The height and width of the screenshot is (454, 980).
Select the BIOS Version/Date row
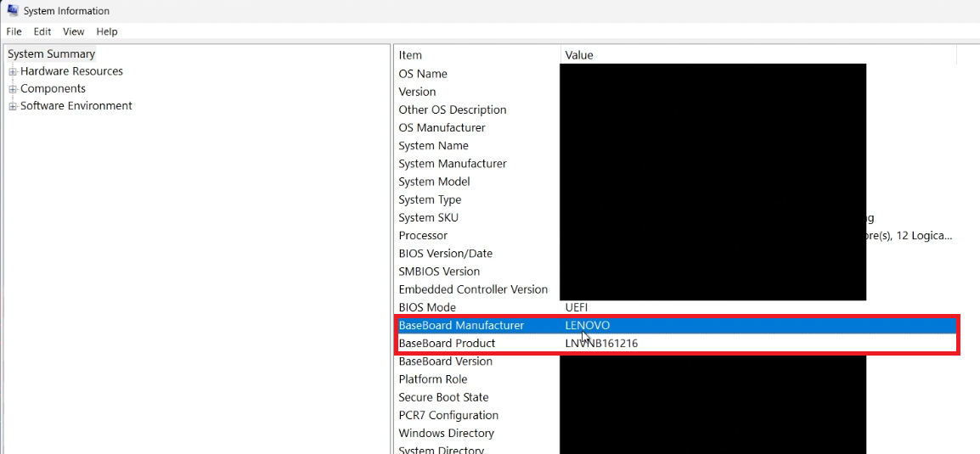676,254
